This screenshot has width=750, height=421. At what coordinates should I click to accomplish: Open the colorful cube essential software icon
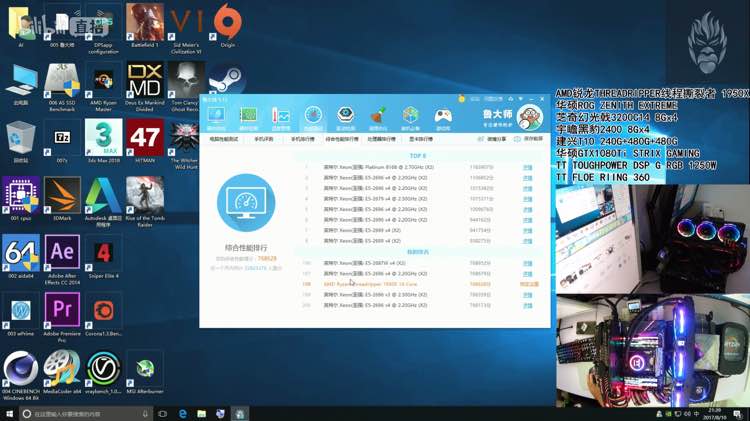(x=410, y=118)
